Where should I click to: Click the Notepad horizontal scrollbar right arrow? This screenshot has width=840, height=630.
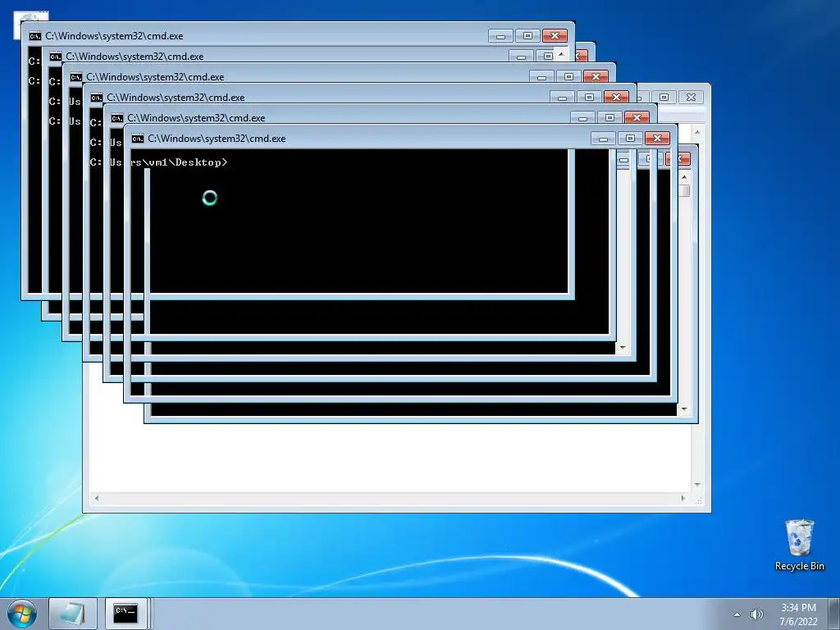coord(683,498)
